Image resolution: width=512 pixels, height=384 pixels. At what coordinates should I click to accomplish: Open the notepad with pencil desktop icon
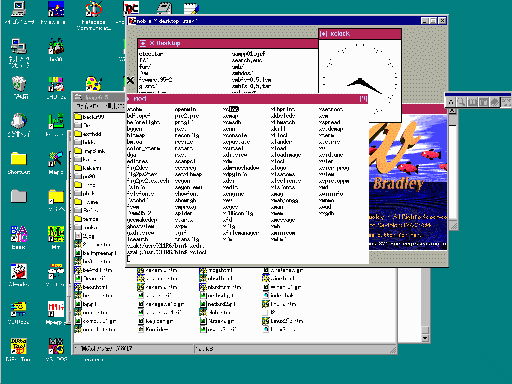[x=191, y=9]
